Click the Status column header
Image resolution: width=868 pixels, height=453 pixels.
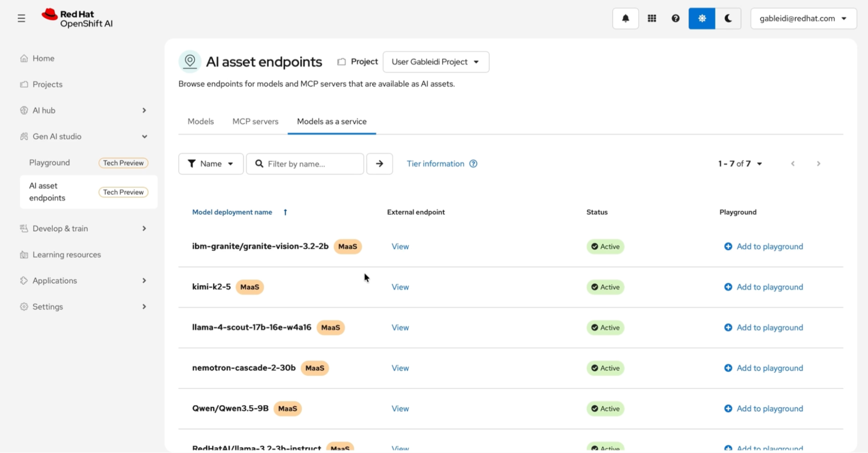coord(597,212)
